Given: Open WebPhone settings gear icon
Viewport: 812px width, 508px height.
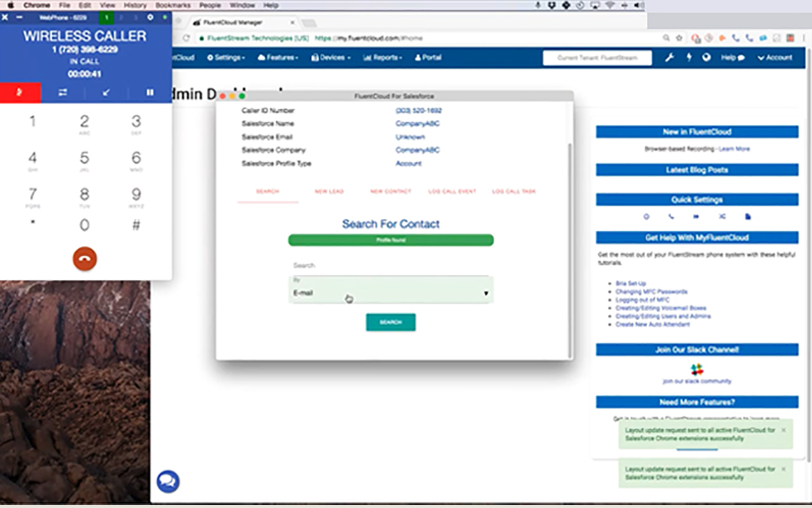Looking at the screenshot, I should [150, 17].
